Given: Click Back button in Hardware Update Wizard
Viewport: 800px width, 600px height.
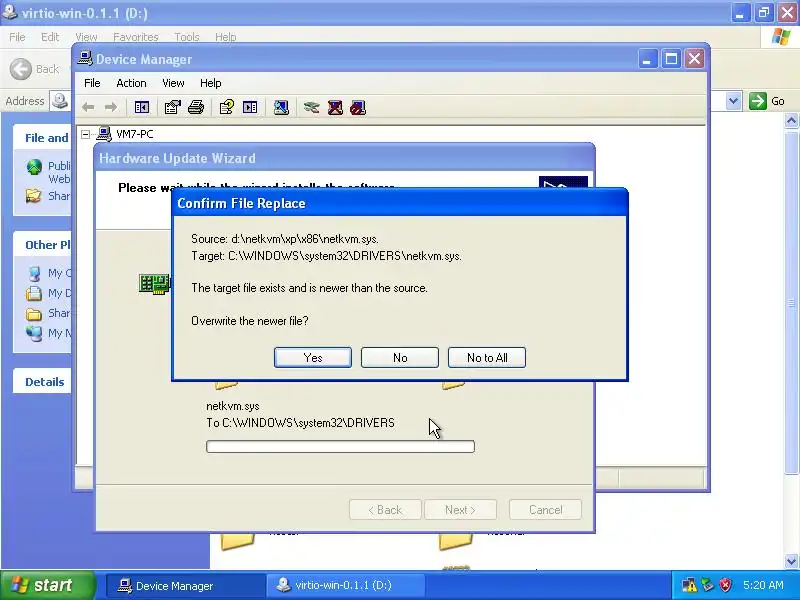Looking at the screenshot, I should click(x=385, y=510).
